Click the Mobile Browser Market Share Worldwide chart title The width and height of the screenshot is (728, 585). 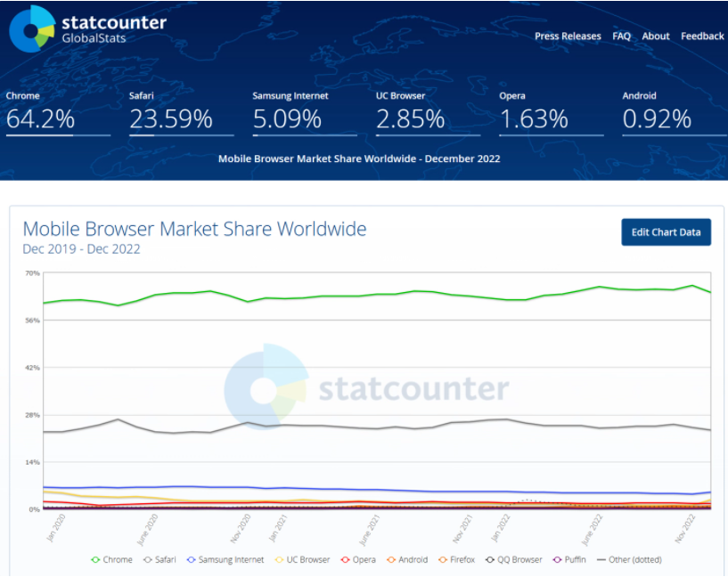(194, 229)
